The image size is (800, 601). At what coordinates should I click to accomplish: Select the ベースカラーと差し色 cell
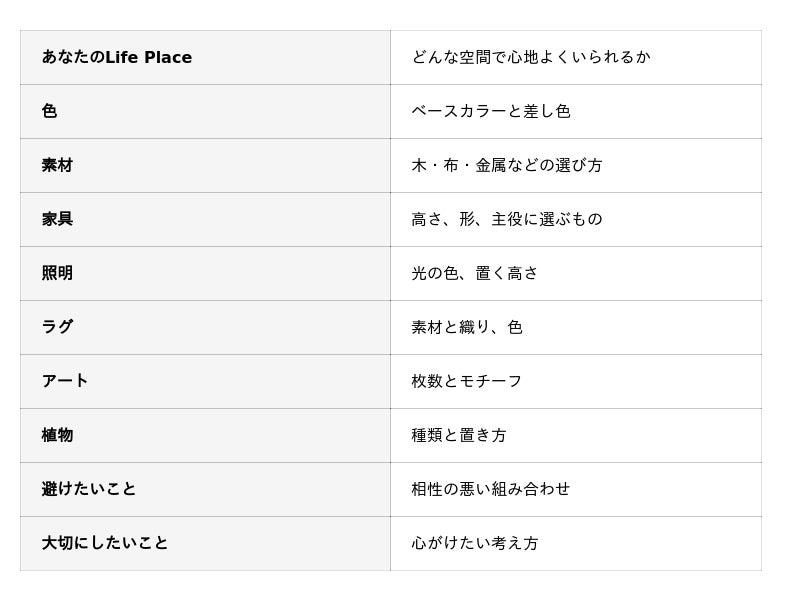coord(576,112)
